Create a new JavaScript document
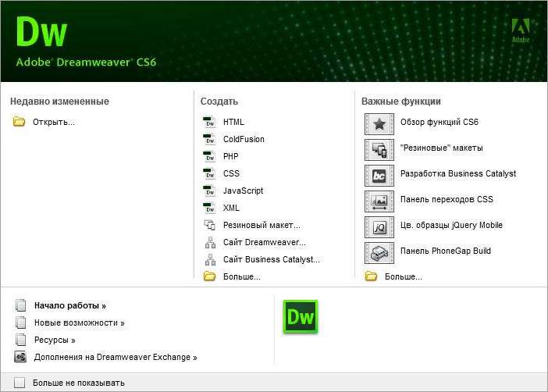Screen dimensions: 548x392 244,191
